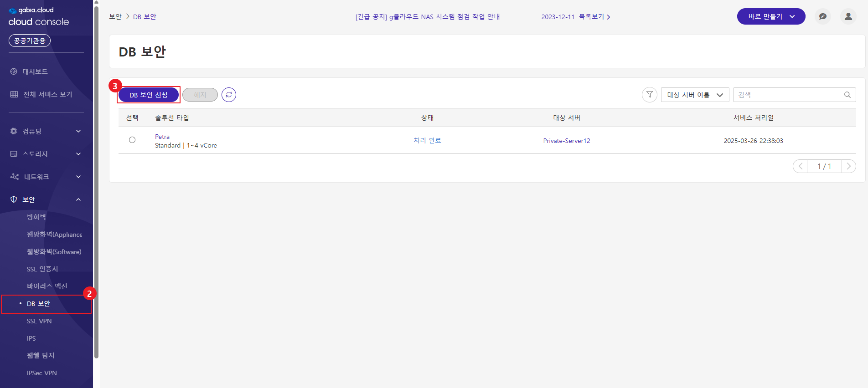Screen dimensions: 868x388
Task: Open the Private-Server12 link
Action: coord(567,141)
